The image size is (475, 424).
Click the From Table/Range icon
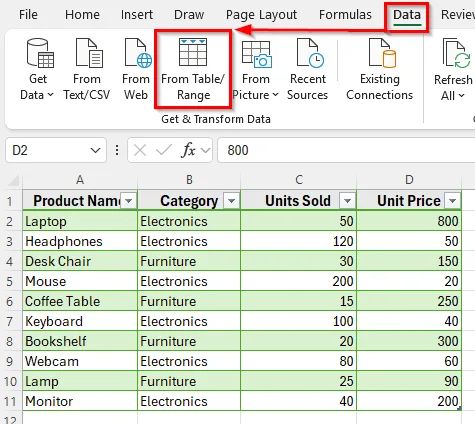pyautogui.click(x=193, y=52)
